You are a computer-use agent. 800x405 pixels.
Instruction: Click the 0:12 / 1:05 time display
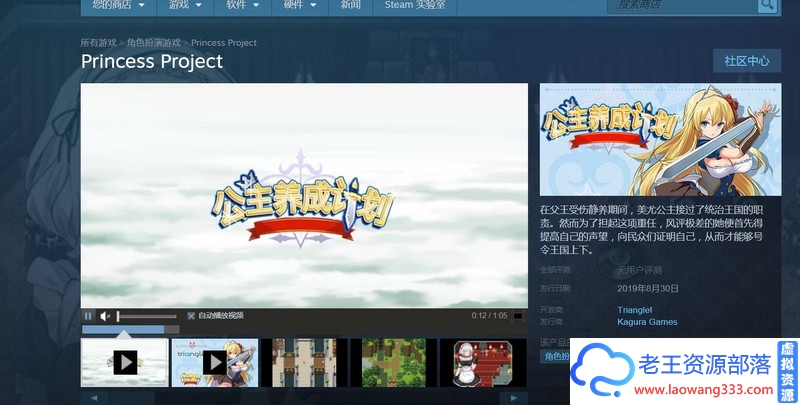(489, 316)
